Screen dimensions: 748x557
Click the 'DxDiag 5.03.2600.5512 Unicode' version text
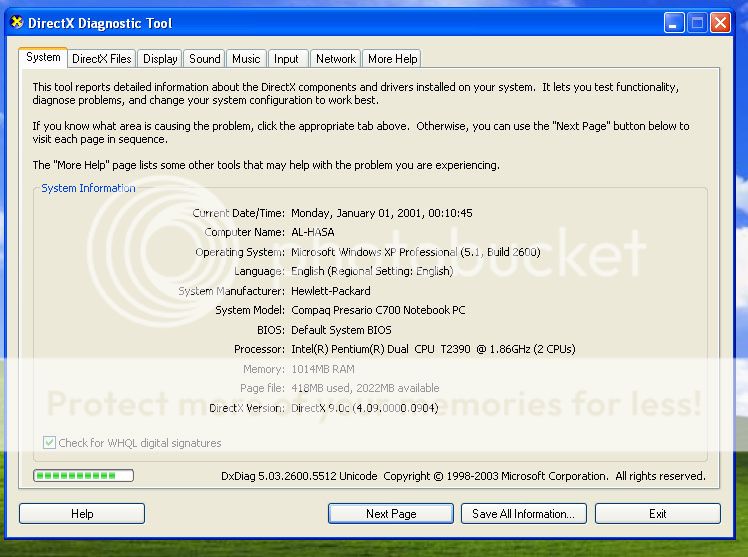coord(299,476)
